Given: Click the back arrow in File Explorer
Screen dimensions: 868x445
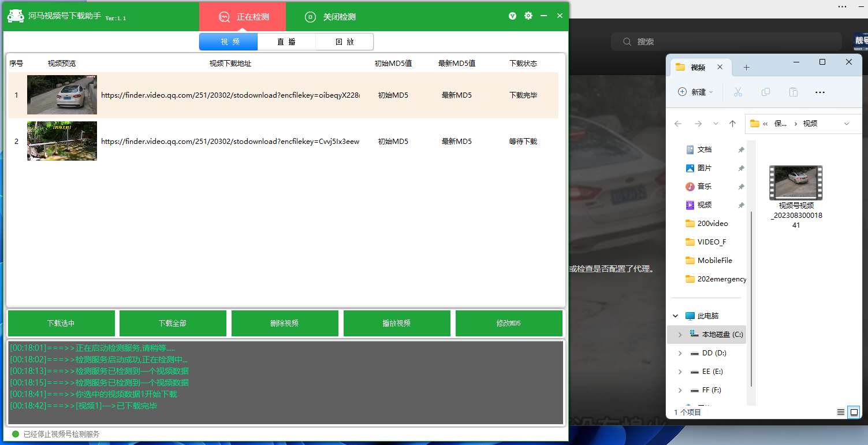Looking at the screenshot, I should click(678, 123).
